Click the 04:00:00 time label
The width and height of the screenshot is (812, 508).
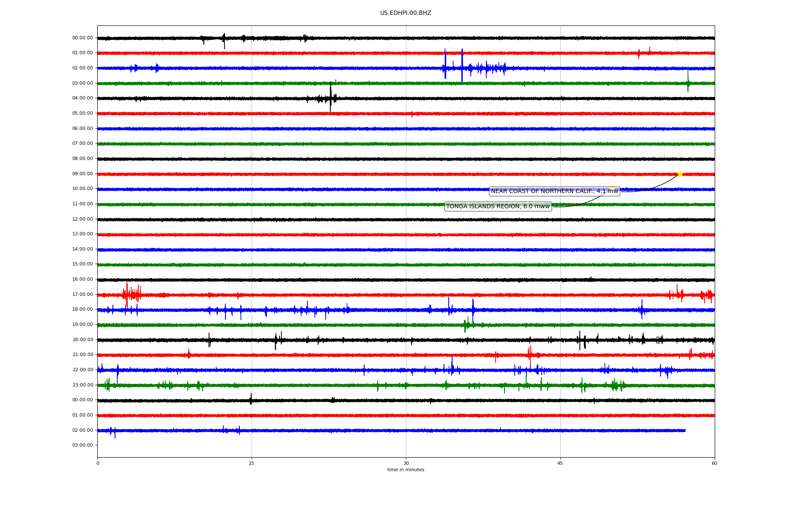(82, 98)
